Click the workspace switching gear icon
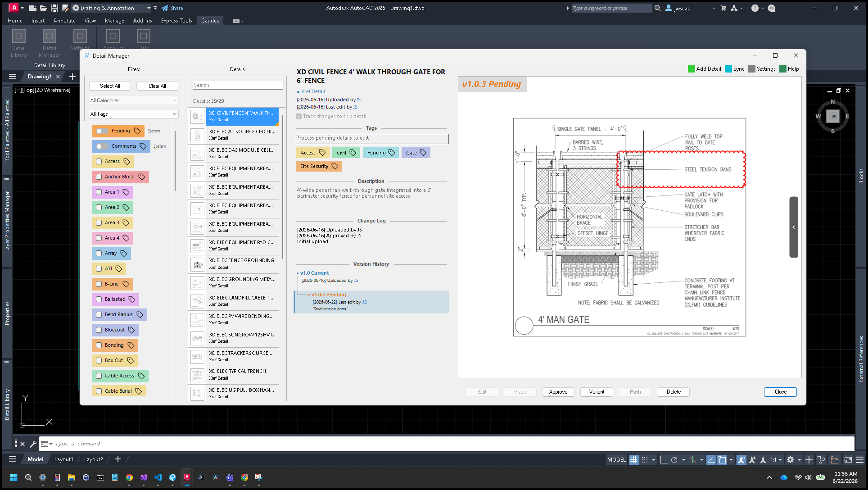Image resolution: width=868 pixels, height=490 pixels. point(790,460)
